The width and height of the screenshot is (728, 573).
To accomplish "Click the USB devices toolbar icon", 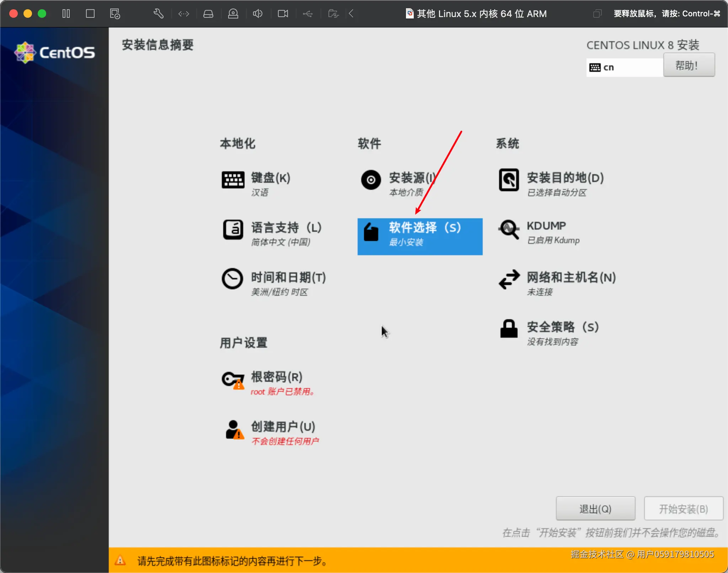I will click(x=307, y=14).
